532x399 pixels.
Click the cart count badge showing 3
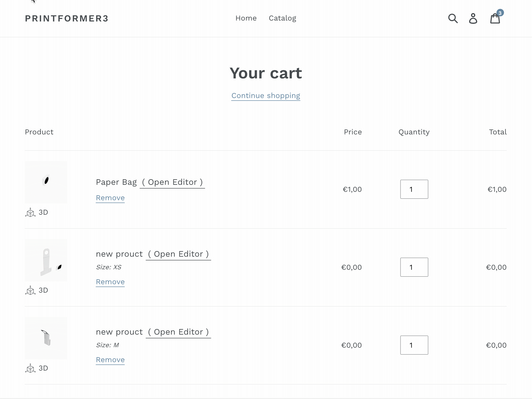pyautogui.click(x=500, y=13)
